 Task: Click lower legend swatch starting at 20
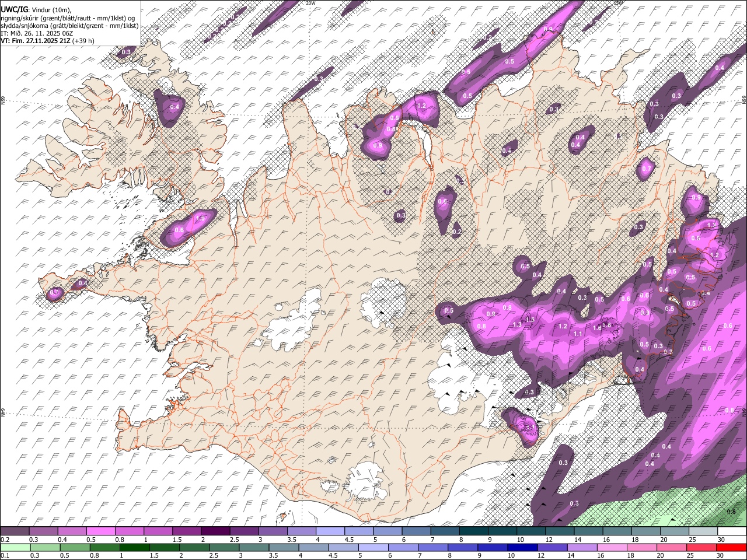coord(671,547)
